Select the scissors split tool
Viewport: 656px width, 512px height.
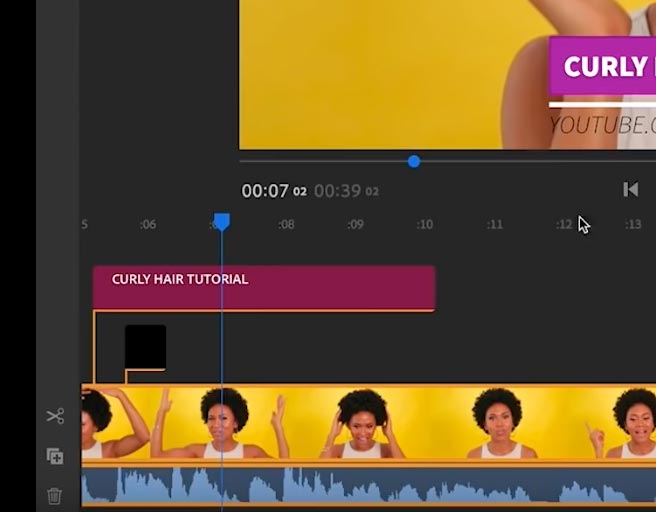pyautogui.click(x=55, y=416)
